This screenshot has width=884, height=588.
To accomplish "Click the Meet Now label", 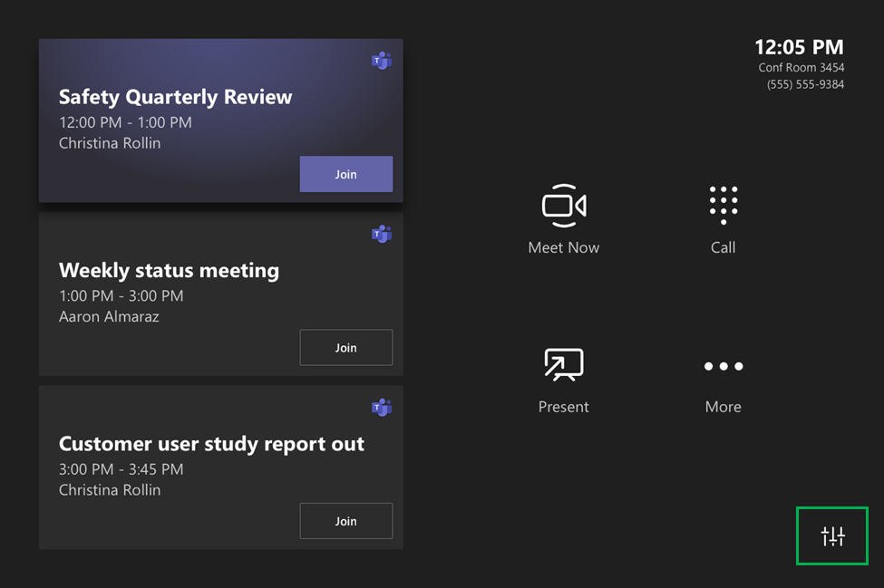I will (x=564, y=247).
